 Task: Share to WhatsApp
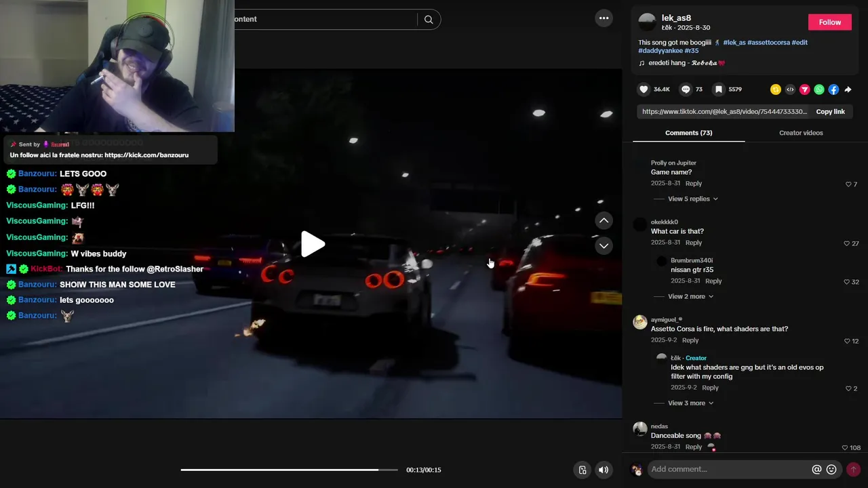[x=819, y=89]
